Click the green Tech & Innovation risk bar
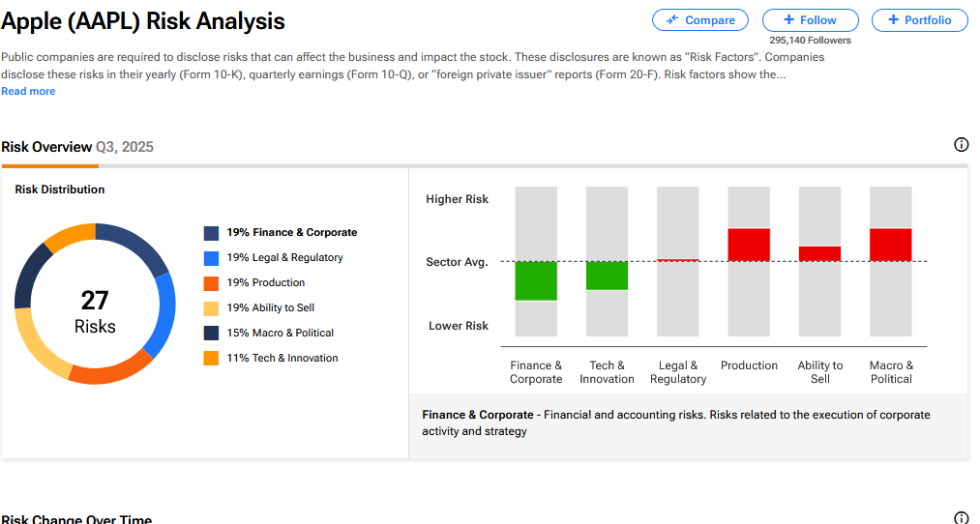Image resolution: width=980 pixels, height=524 pixels. click(x=607, y=276)
